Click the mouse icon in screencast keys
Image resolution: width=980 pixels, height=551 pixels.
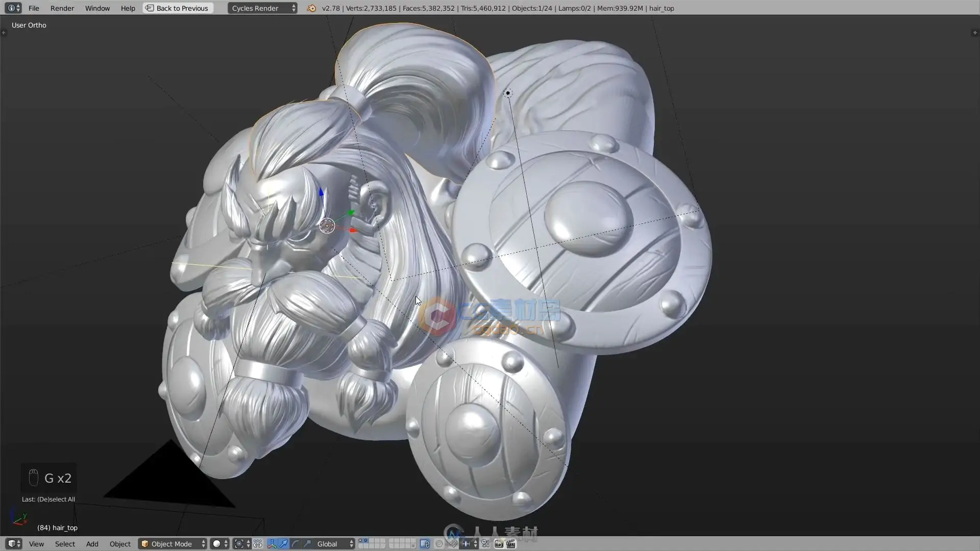[x=33, y=478]
